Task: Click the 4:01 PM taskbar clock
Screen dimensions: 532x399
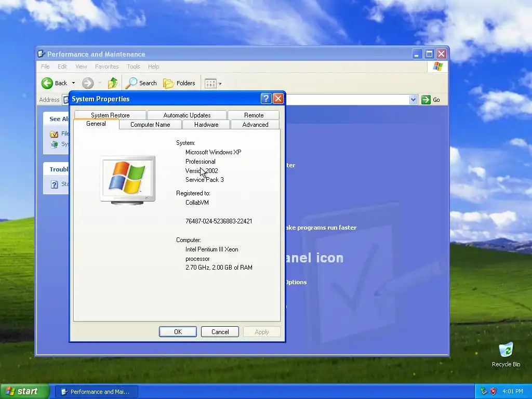Action: tap(513, 392)
